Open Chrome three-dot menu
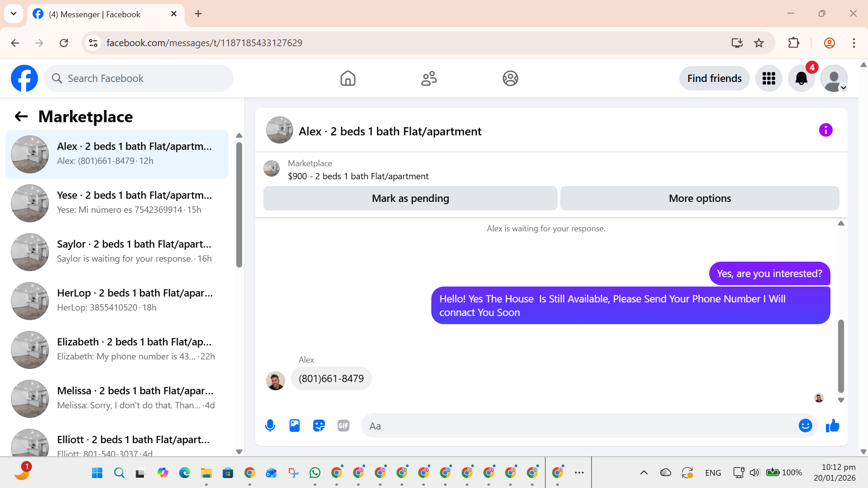Screen dimensions: 868x488 tap(854, 43)
